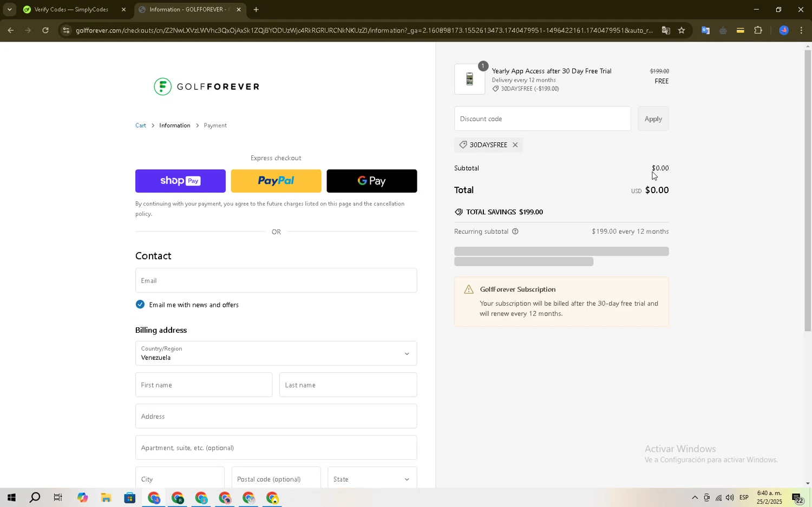Open Task View on taskbar
Screen dimensions: 812x507
[58, 498]
